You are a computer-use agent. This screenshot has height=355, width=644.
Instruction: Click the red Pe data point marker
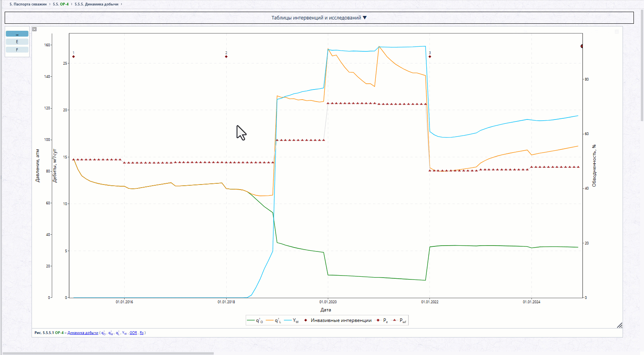coord(582,46)
